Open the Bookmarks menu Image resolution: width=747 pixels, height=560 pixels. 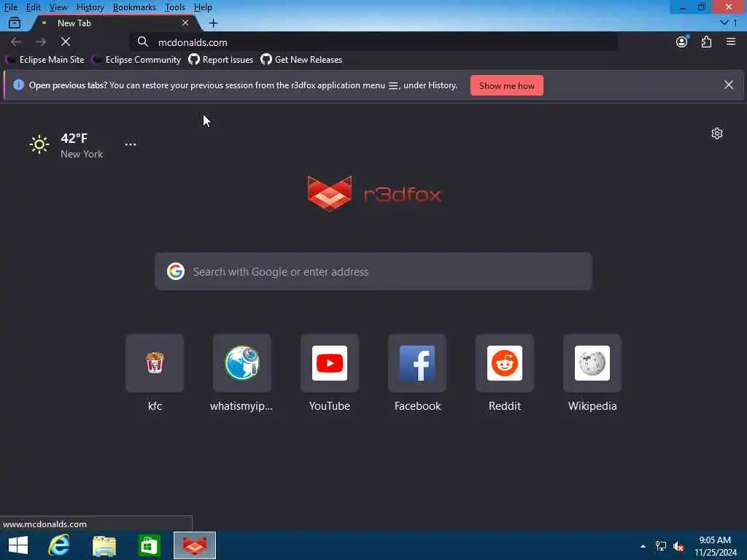click(134, 7)
